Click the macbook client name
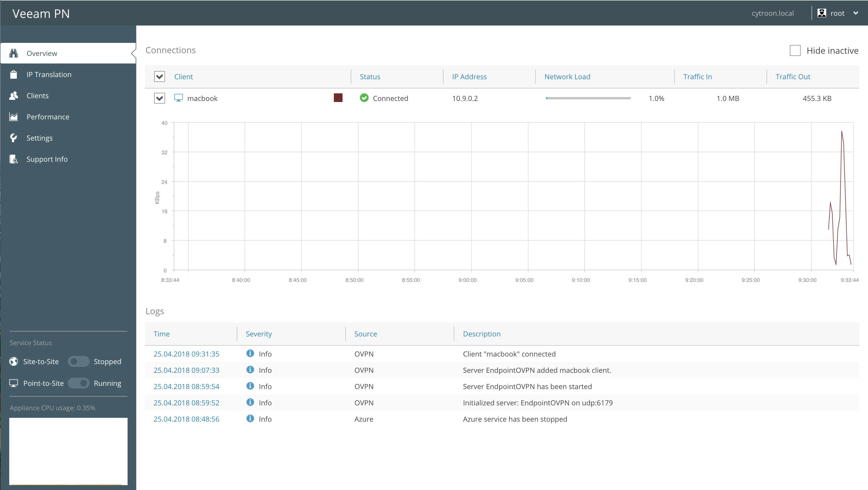The height and width of the screenshot is (490, 868). [202, 98]
